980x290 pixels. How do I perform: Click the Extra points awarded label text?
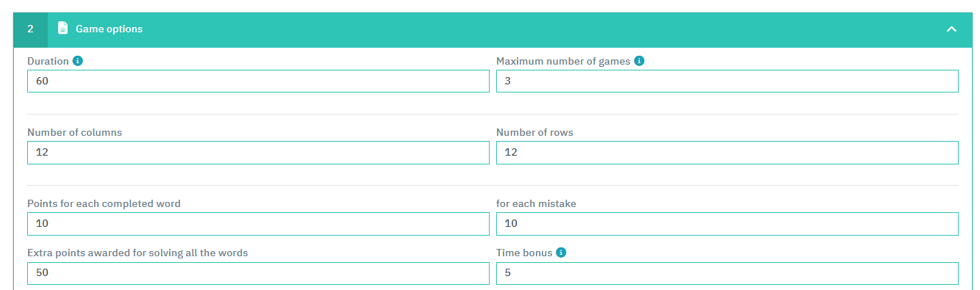pyautogui.click(x=137, y=253)
